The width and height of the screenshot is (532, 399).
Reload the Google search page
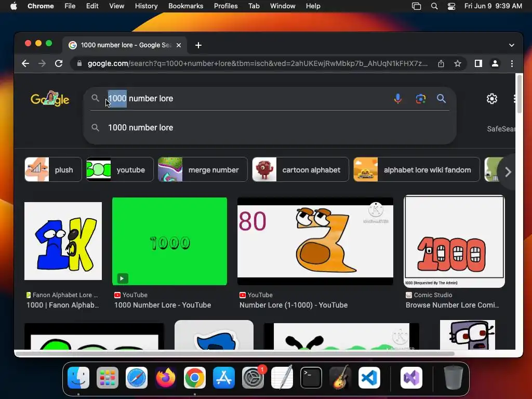point(59,63)
